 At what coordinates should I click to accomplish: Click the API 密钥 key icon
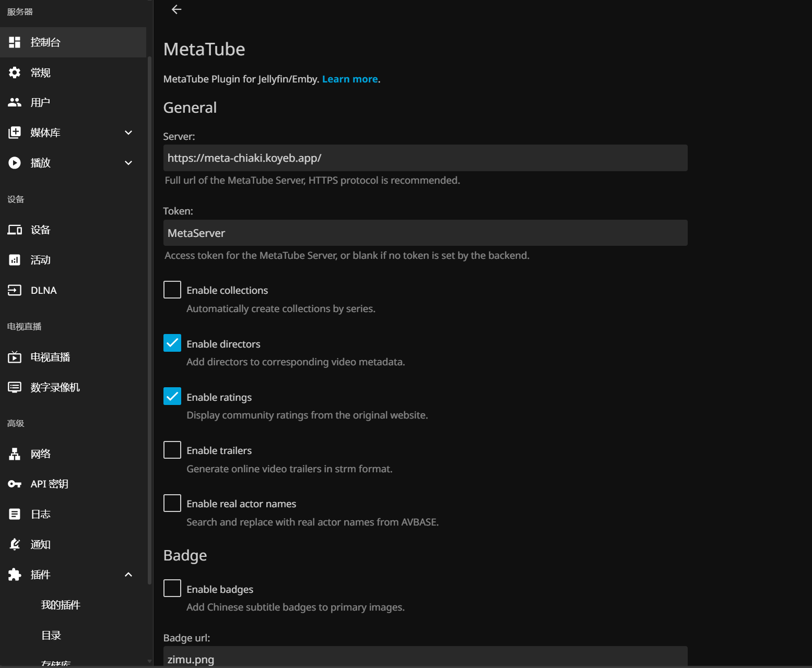click(x=15, y=484)
